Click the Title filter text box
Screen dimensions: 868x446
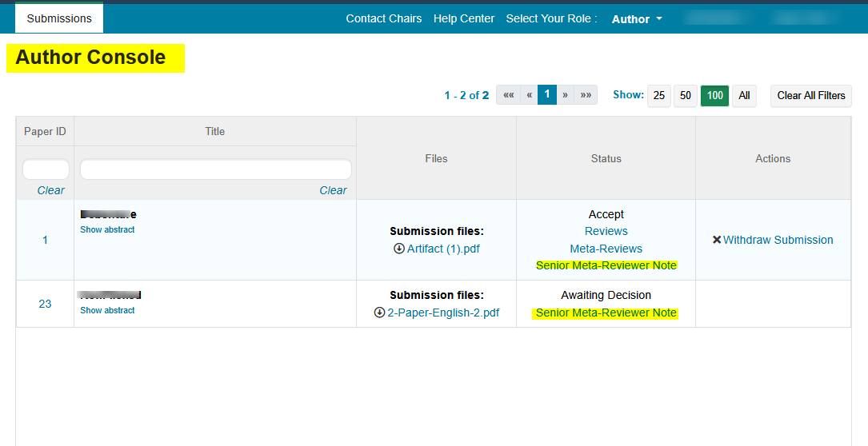pos(215,169)
